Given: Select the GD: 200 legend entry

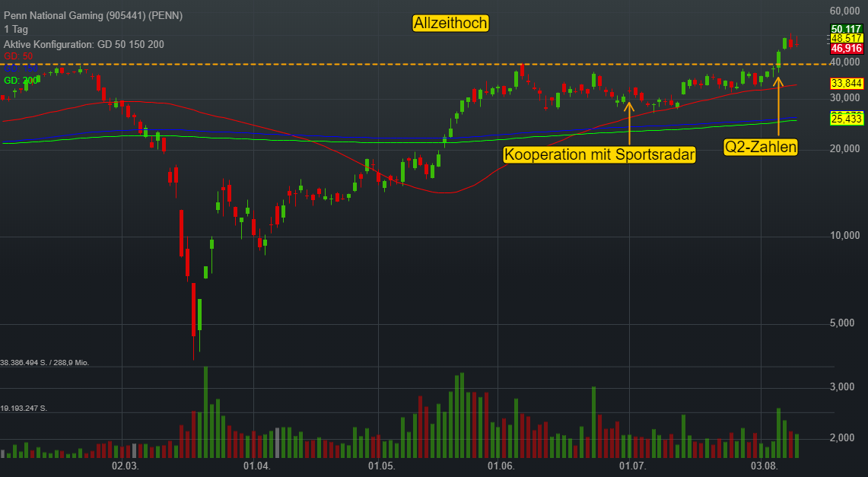Looking at the screenshot, I should tap(21, 81).
